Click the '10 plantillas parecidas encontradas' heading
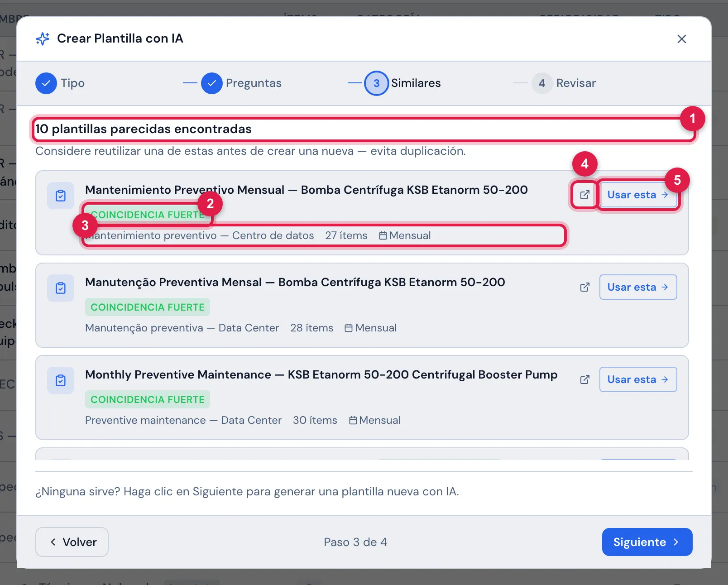This screenshot has width=728, height=585. click(x=144, y=129)
